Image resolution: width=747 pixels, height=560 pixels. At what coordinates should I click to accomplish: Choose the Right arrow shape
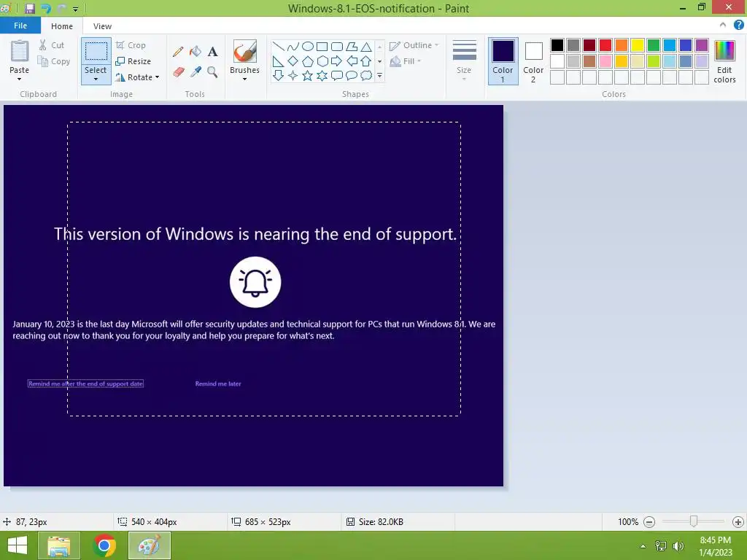coord(337,61)
